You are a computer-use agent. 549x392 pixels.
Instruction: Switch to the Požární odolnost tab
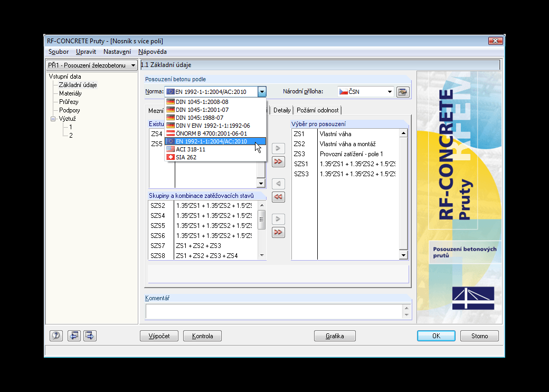pos(318,110)
